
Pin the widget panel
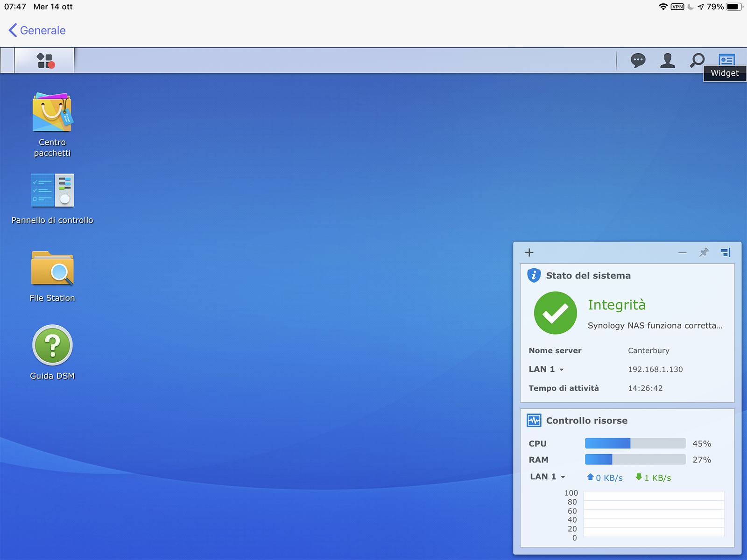click(704, 252)
